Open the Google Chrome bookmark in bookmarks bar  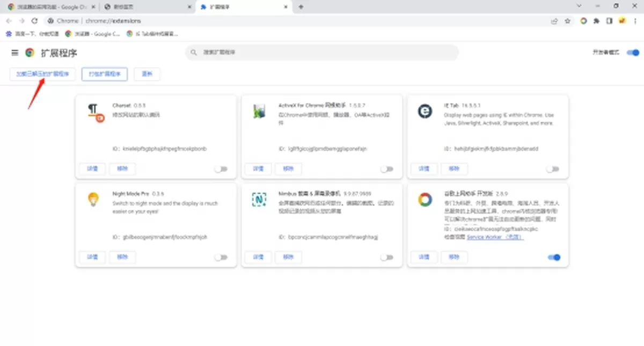(x=92, y=33)
